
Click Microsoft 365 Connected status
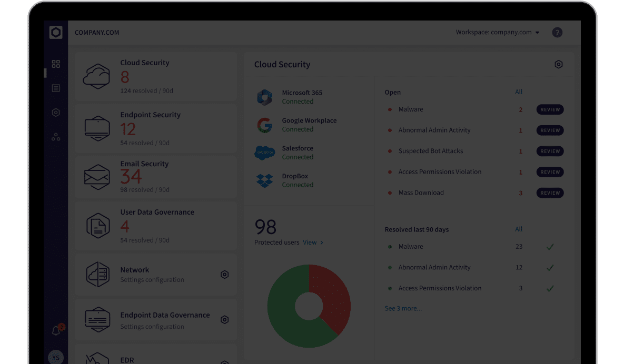point(298,102)
